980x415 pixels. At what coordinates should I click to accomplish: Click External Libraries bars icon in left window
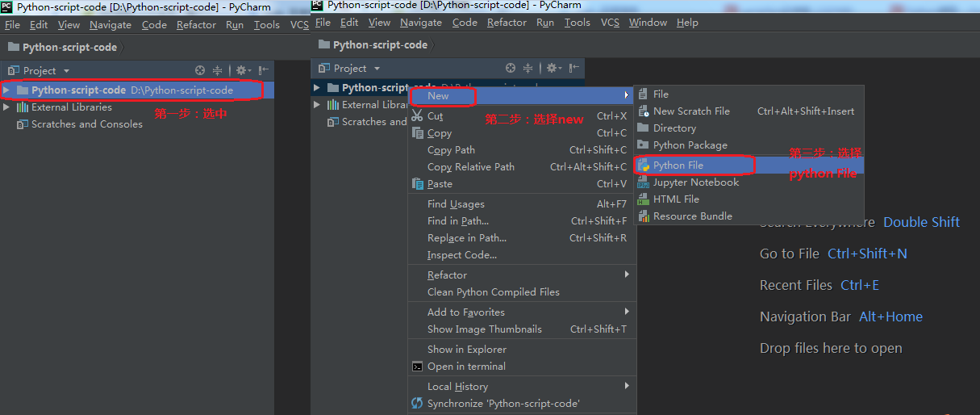click(23, 107)
